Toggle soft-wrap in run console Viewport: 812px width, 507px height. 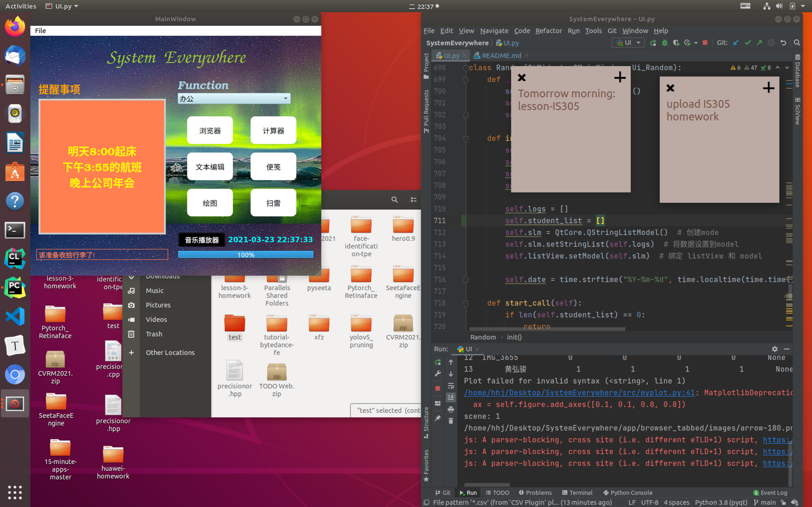pos(451,386)
